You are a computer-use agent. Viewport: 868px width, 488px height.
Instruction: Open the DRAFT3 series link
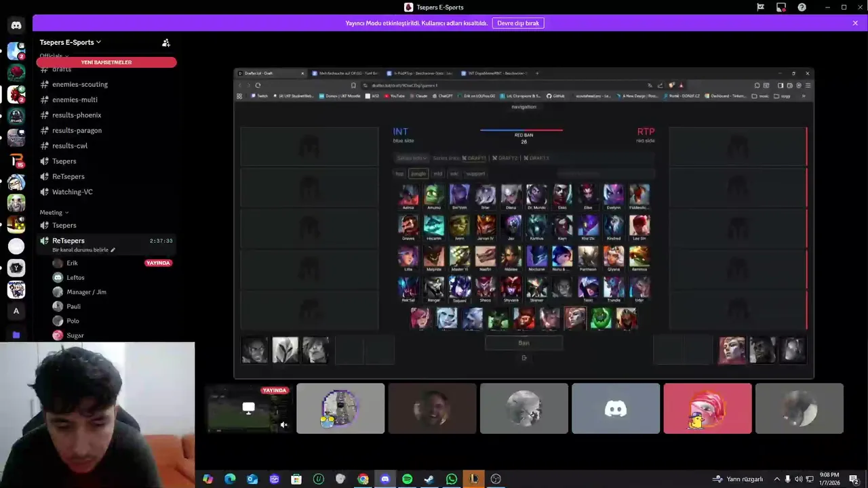pyautogui.click(x=536, y=158)
